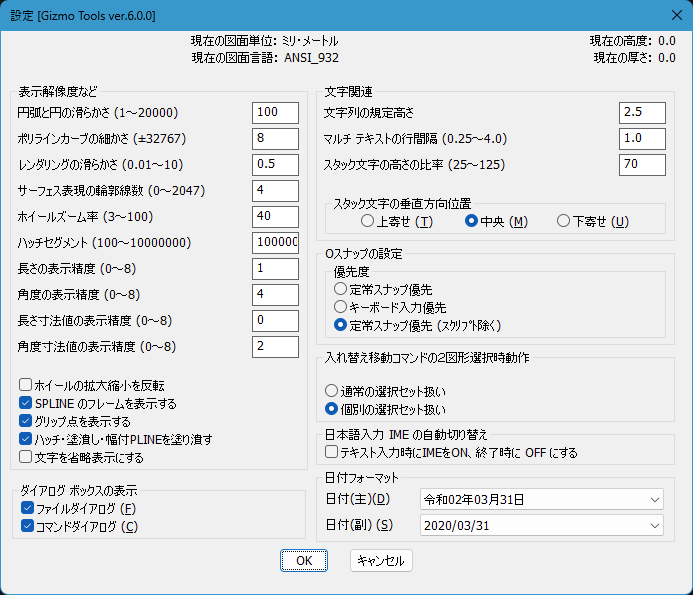Select 通常の選択セット扱い option
This screenshot has height=595, width=693.
click(332, 391)
